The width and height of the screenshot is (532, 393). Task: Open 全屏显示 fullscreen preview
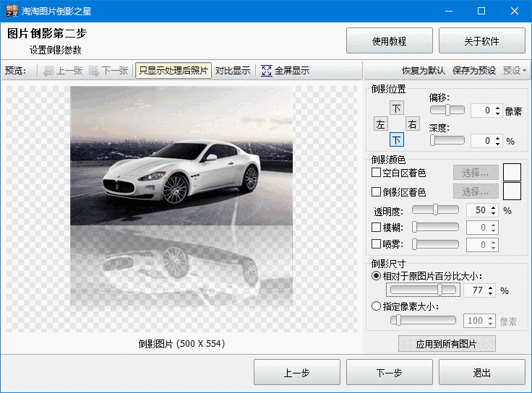285,71
